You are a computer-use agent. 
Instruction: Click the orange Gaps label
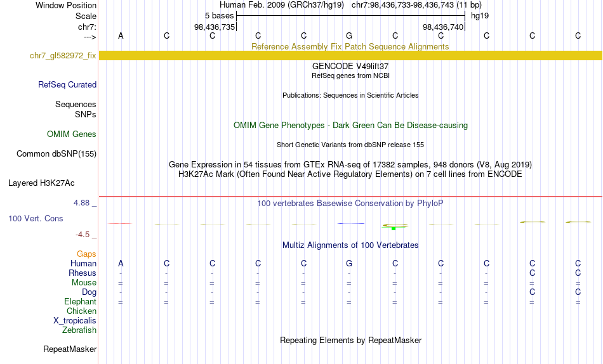coord(86,254)
